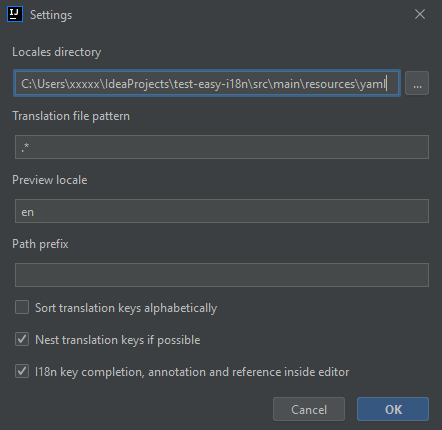Click the 'Sort translation keys alphabetically' label text
442x430 pixels.
(x=126, y=308)
